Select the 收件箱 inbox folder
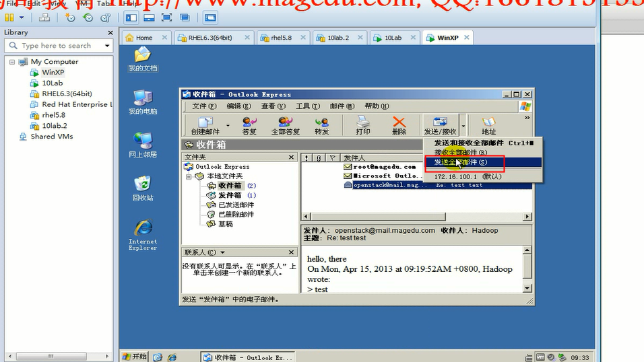 (230, 186)
